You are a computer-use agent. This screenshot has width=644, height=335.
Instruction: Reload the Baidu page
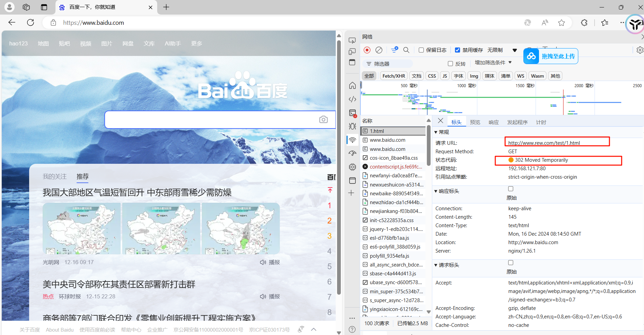pos(30,22)
